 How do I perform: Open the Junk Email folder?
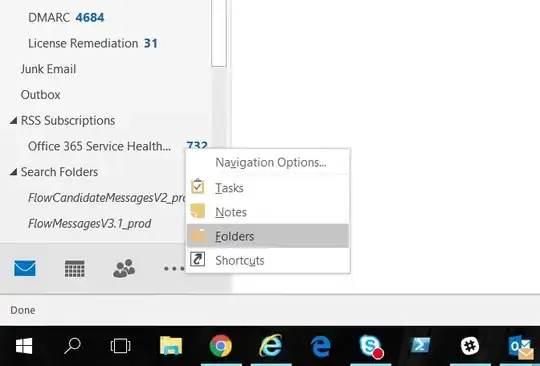coord(48,69)
